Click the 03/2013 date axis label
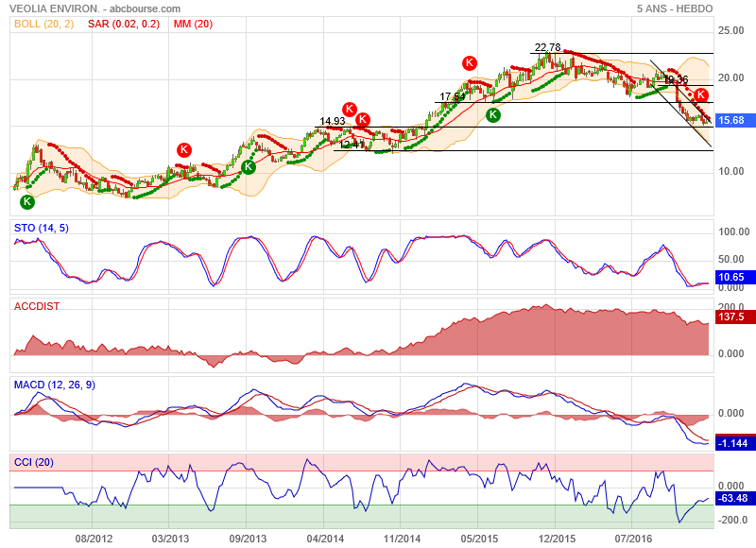 tap(170, 539)
